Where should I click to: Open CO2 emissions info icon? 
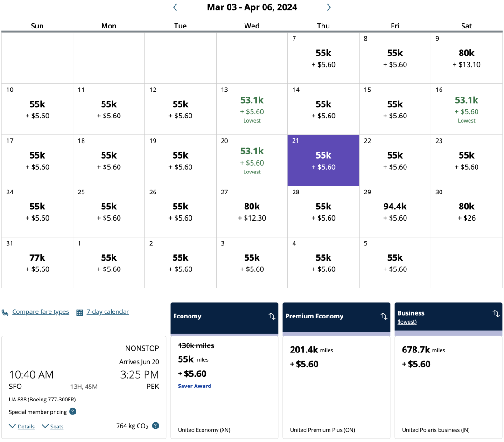[x=155, y=426]
